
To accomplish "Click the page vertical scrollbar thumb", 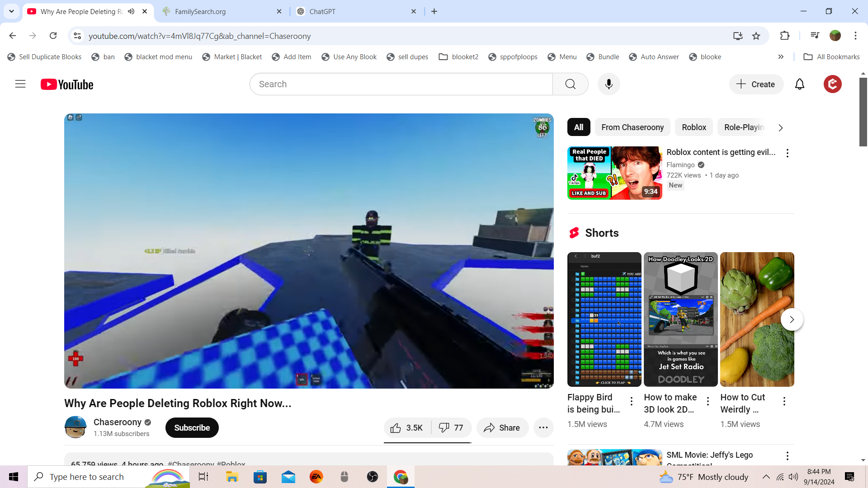I will pyautogui.click(x=863, y=112).
